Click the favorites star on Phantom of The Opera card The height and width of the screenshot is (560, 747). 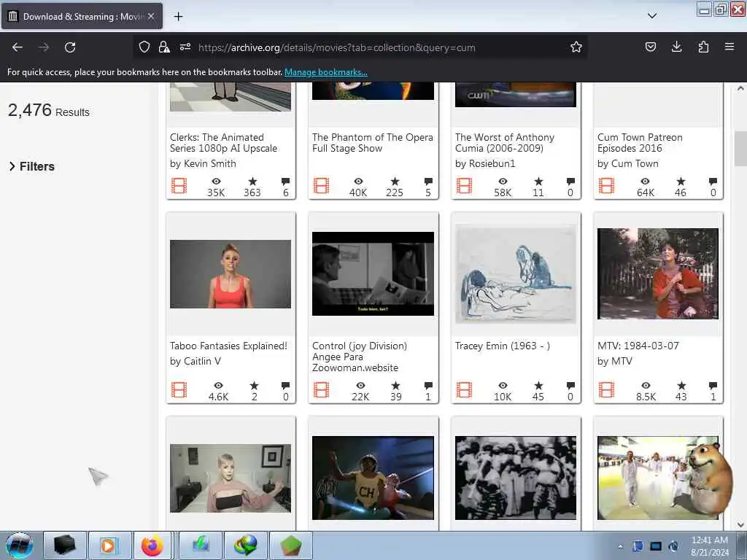coord(395,181)
